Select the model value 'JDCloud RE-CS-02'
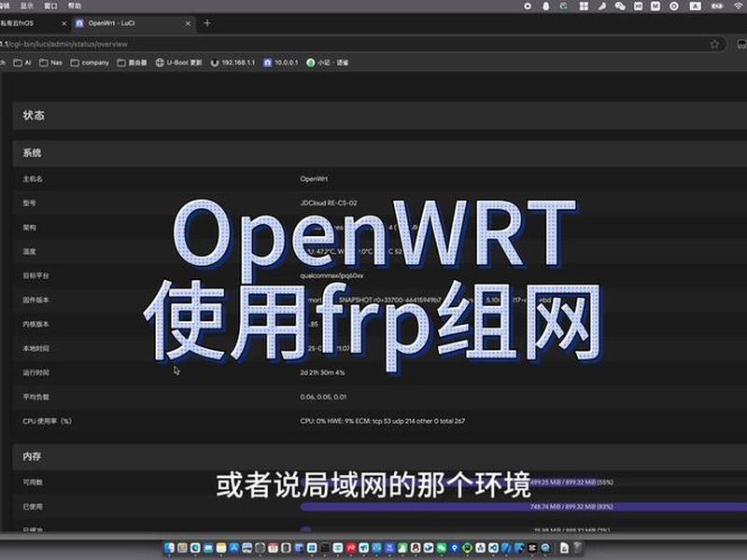747x560 pixels. tap(329, 203)
